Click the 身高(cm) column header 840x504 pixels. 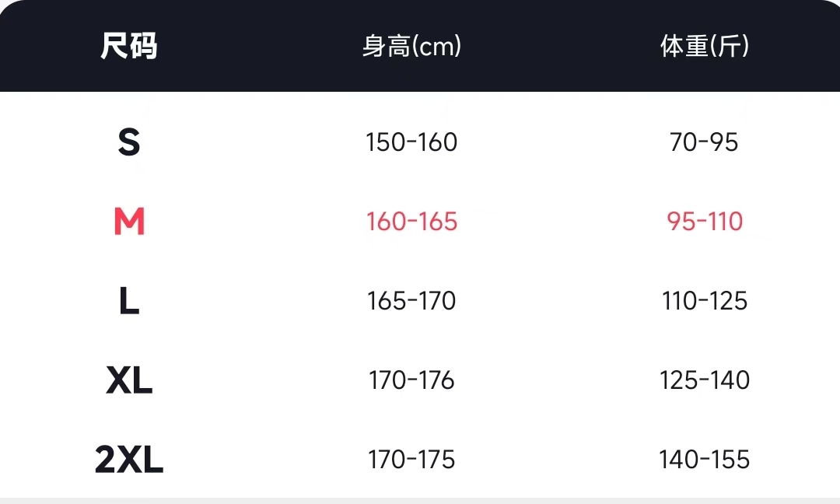pos(412,47)
